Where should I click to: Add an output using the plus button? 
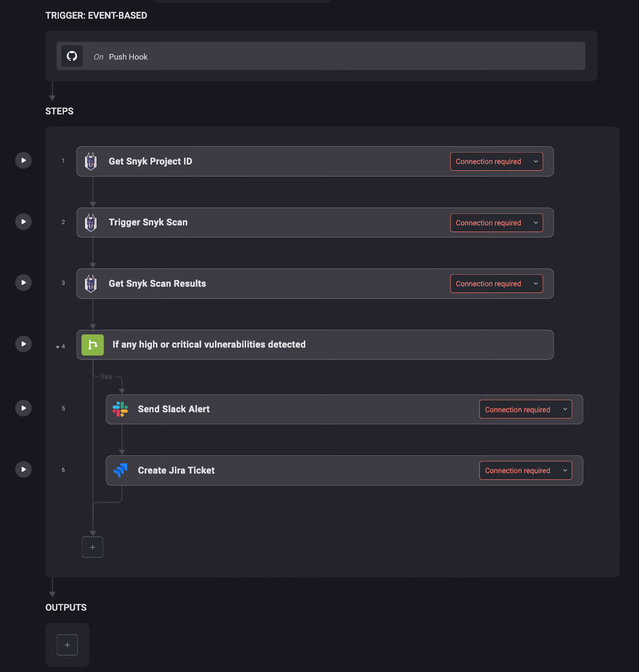[x=67, y=645]
